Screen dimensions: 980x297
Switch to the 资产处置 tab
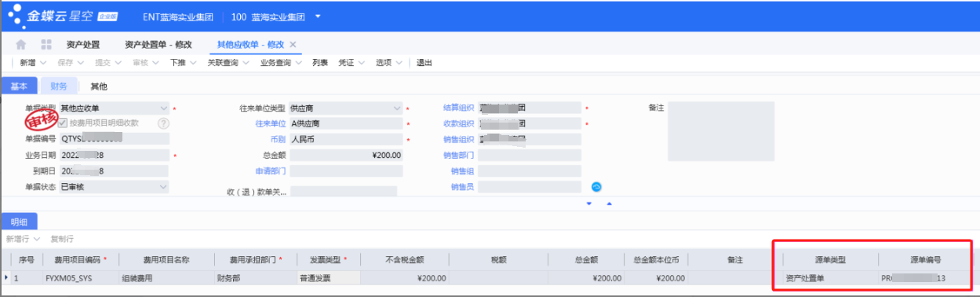click(82, 45)
